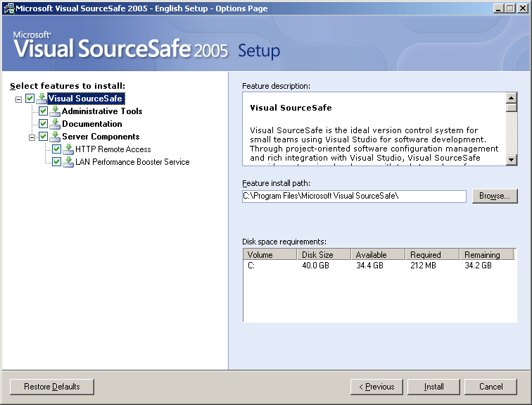The height and width of the screenshot is (405, 532).
Task: Click the Disk Size column header
Action: click(324, 254)
